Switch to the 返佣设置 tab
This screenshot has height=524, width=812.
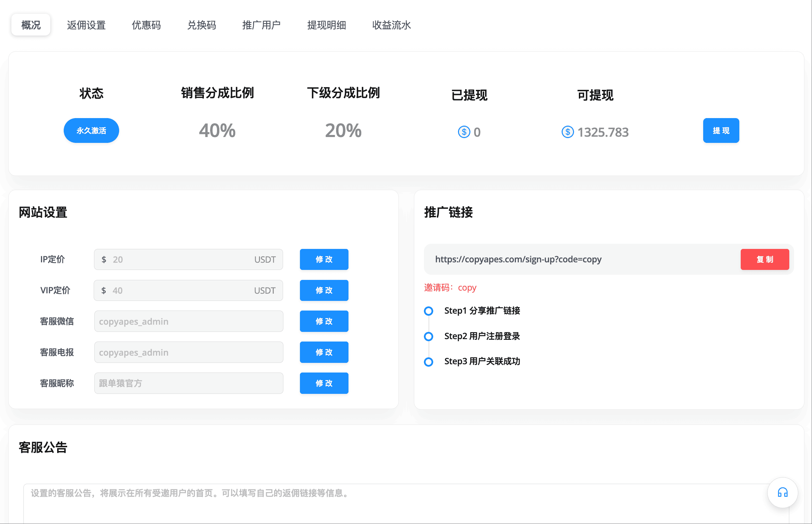tap(86, 25)
